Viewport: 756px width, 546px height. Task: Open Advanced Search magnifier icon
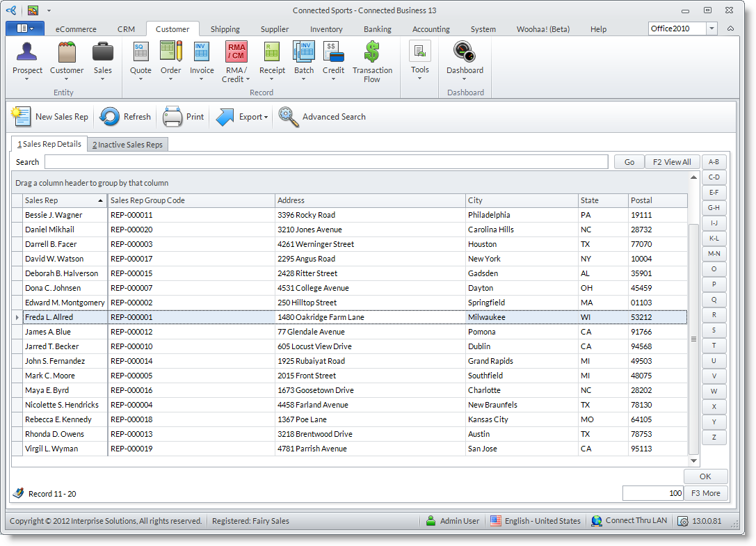pos(289,117)
